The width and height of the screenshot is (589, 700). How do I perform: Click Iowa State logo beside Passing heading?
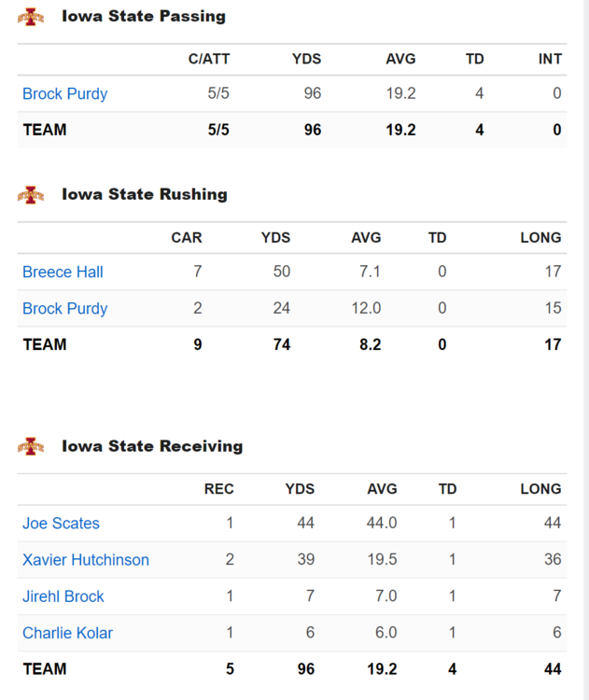point(31,17)
